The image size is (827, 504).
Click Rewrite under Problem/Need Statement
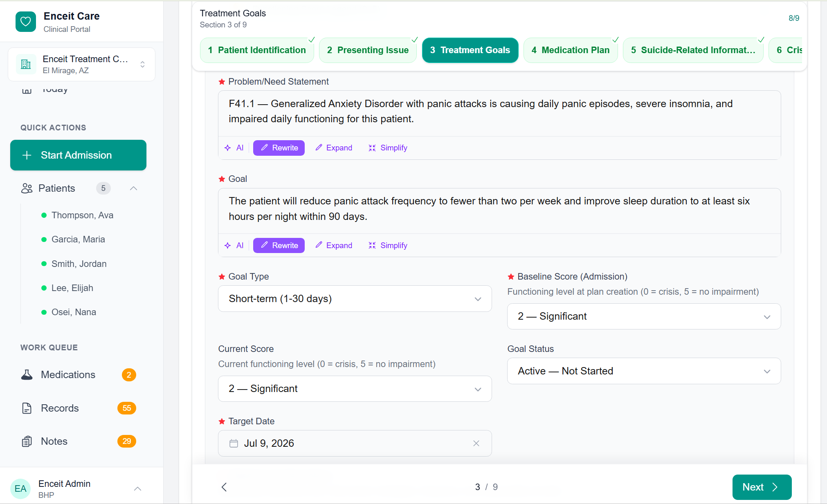(279, 148)
